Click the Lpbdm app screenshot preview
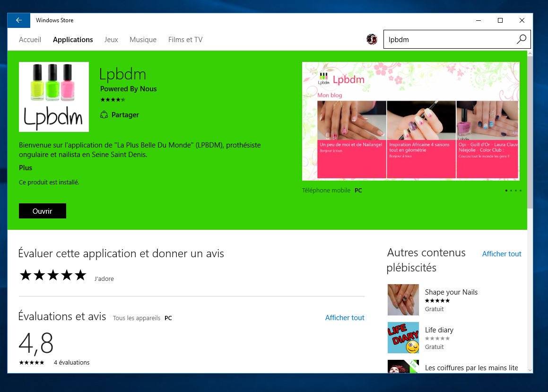The image size is (548, 392). (411, 121)
